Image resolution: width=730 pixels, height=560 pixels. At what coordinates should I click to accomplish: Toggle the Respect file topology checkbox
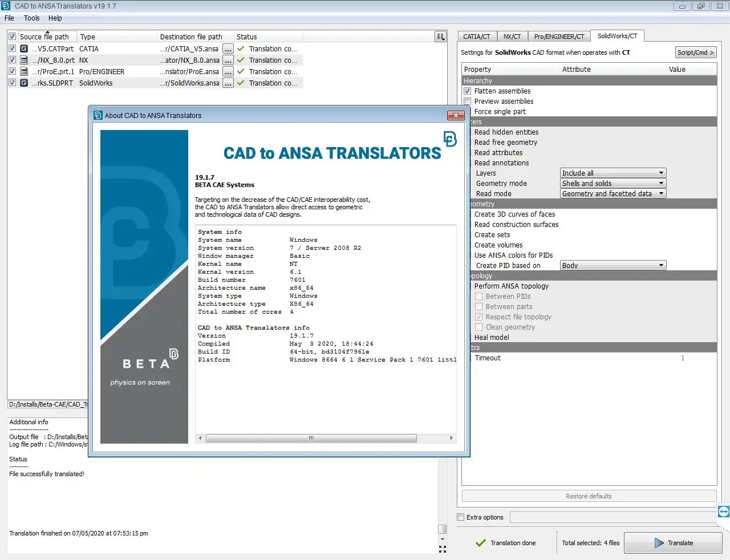(x=479, y=317)
